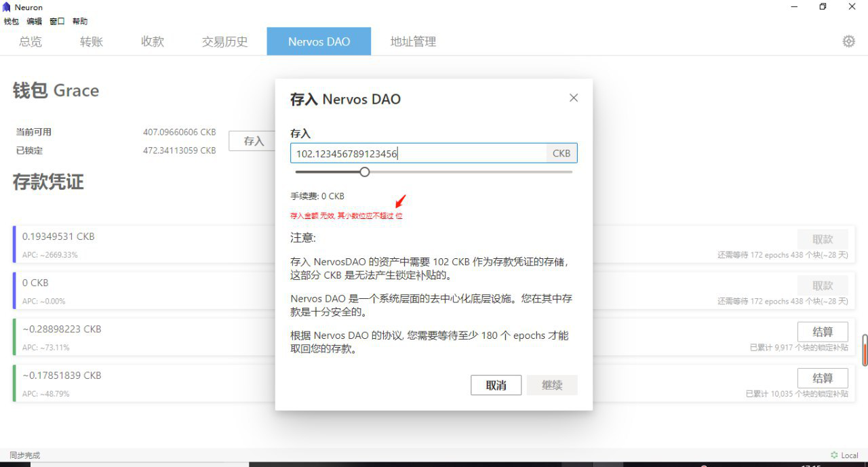Switch to the 转账 tab
This screenshot has height=467, width=868.
point(92,41)
